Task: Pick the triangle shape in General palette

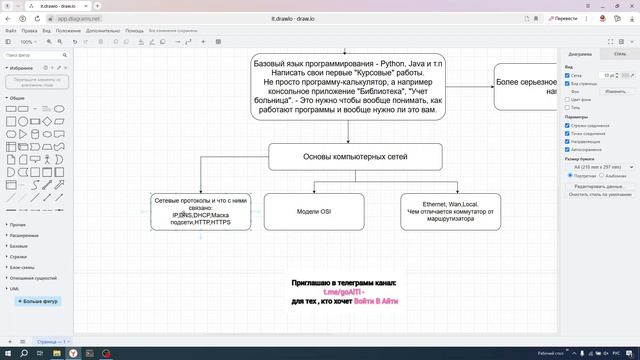Action: [23, 134]
